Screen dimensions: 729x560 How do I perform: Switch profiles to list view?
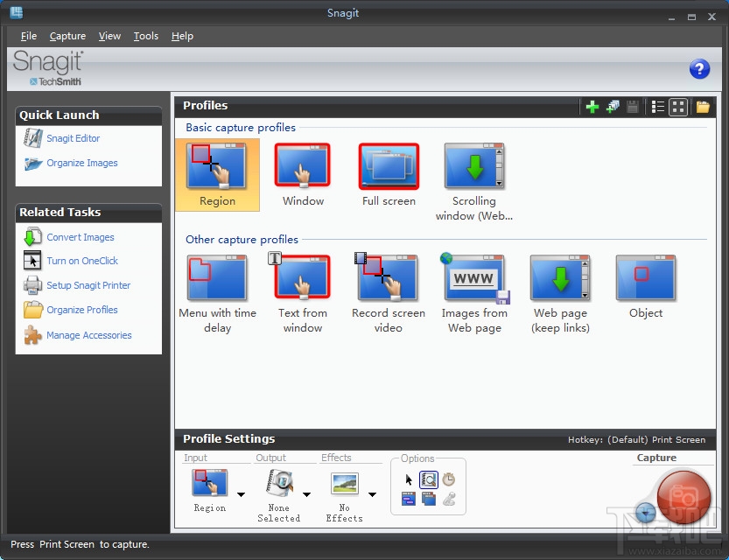[657, 107]
